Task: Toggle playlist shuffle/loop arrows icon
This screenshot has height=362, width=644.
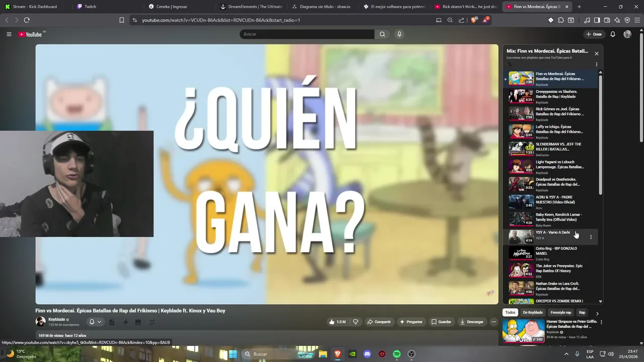Action: 509,64
